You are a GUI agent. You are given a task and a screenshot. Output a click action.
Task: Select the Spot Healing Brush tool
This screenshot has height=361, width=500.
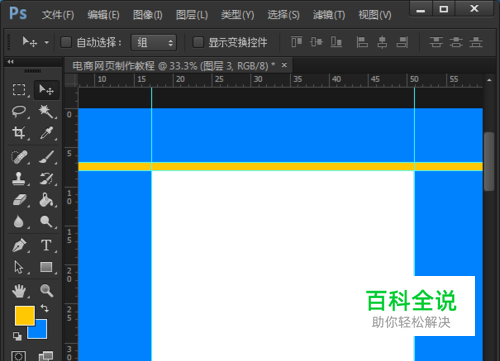tap(19, 157)
